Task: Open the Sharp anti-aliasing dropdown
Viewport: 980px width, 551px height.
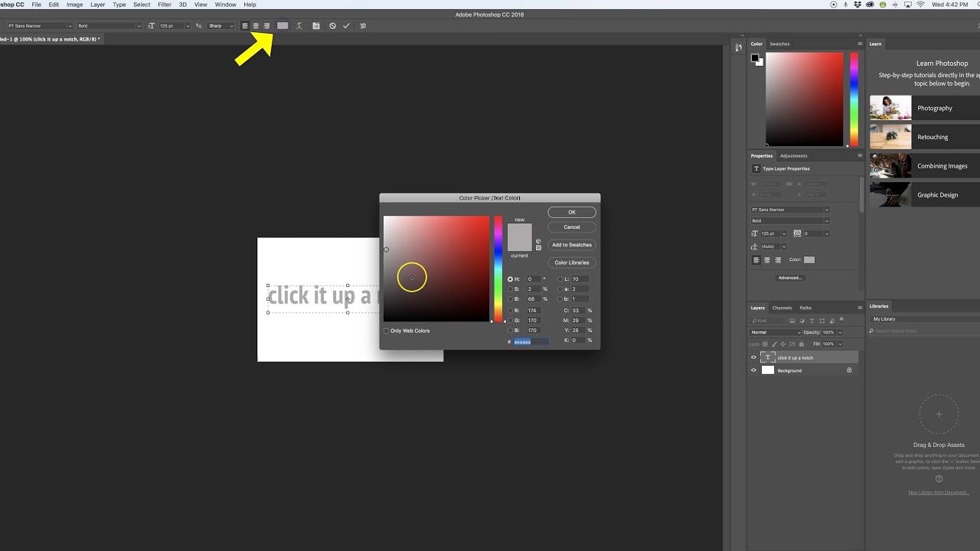Action: point(220,26)
